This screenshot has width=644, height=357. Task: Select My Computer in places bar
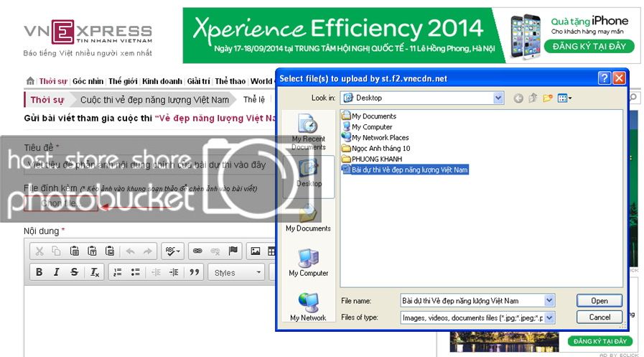pos(308,262)
